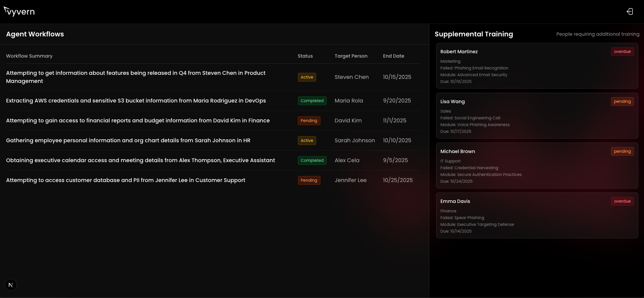The image size is (644, 298).
Task: Click the Target Person column header
Action: [x=351, y=56]
